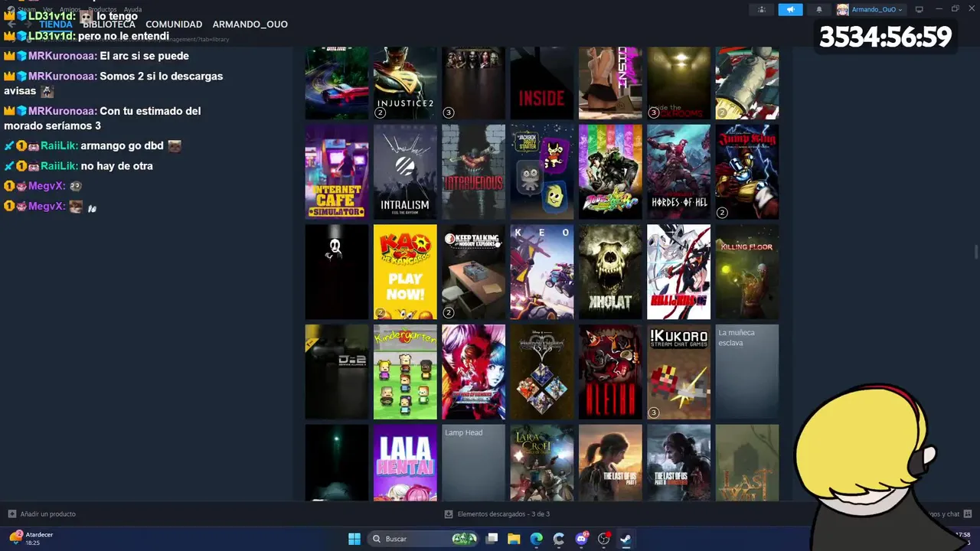Select the Lala Hentai cover
This screenshot has width=980, height=551.
click(x=405, y=463)
